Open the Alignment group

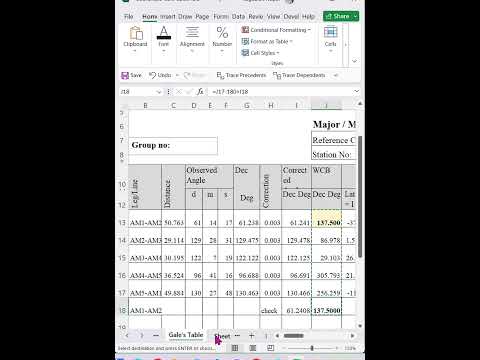pyautogui.click(x=192, y=40)
